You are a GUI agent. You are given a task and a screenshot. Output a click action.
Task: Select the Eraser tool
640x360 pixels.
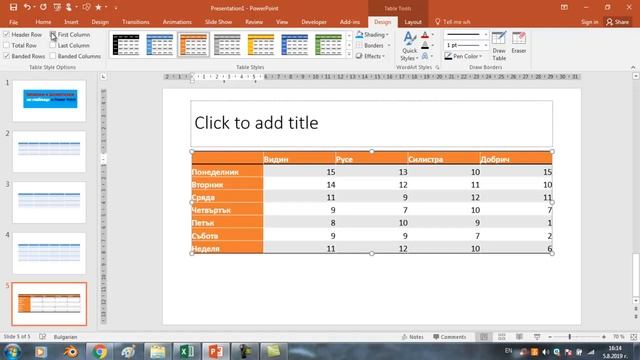(519, 43)
